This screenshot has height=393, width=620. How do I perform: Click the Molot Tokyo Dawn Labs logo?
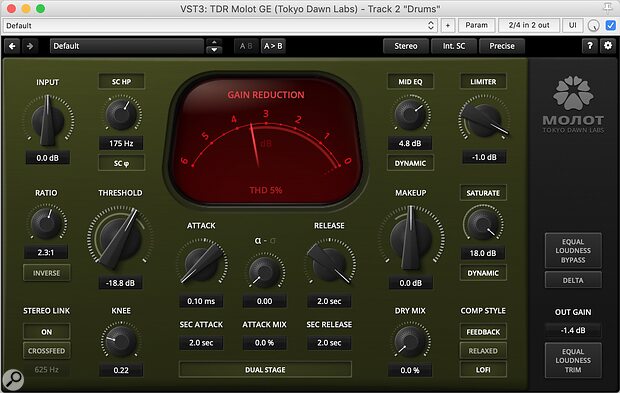coord(573,105)
